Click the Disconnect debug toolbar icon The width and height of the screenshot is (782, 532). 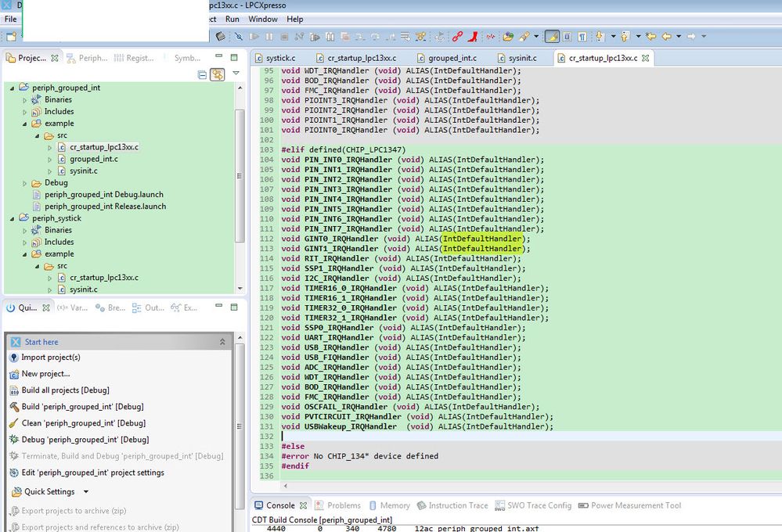click(x=299, y=37)
